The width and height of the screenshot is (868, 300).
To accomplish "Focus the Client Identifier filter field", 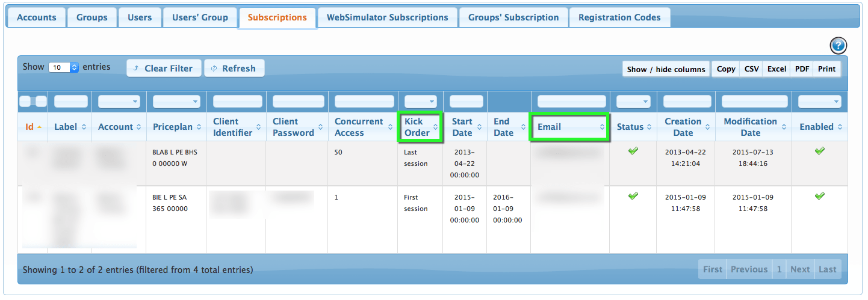I will [237, 102].
